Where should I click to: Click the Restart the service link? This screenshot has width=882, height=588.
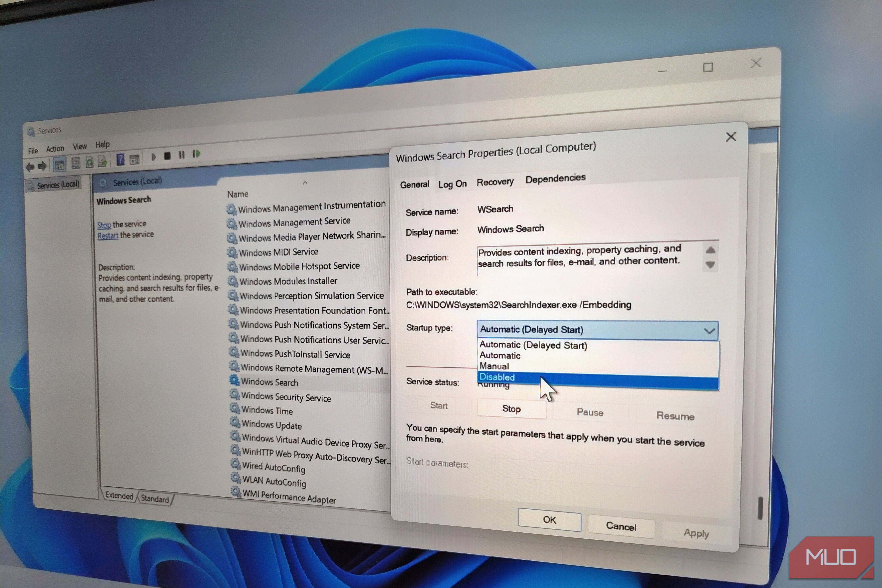coord(108,235)
